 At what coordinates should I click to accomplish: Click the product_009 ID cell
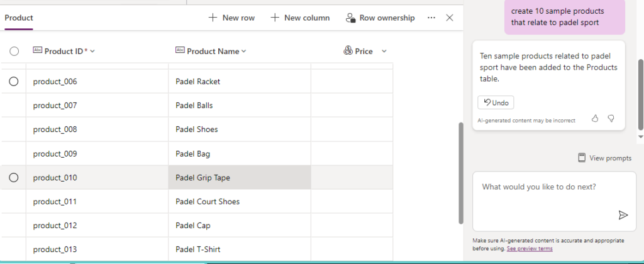[97, 153]
